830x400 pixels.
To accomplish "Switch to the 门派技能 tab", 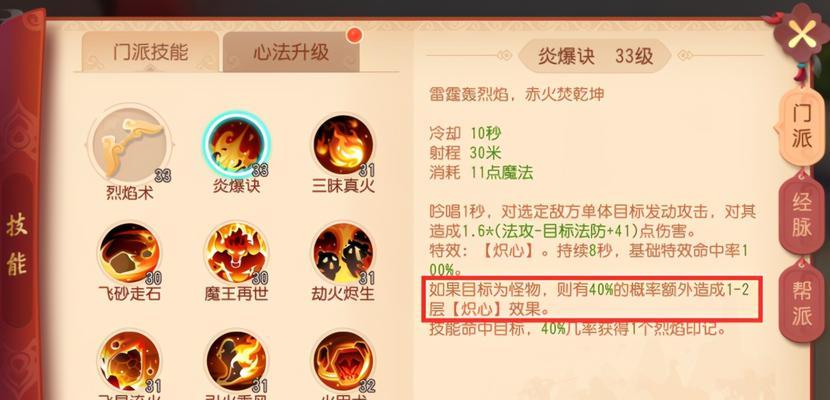I will (x=150, y=51).
